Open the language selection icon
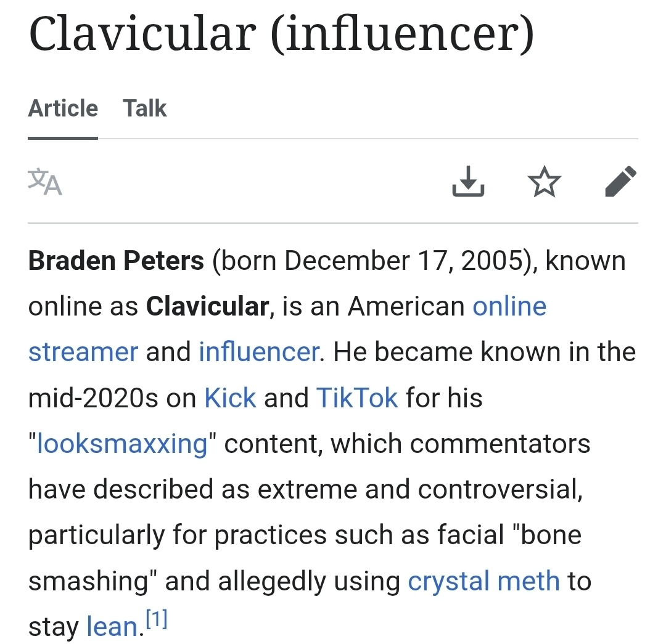Viewport: 666px width, 644px height. 45,182
